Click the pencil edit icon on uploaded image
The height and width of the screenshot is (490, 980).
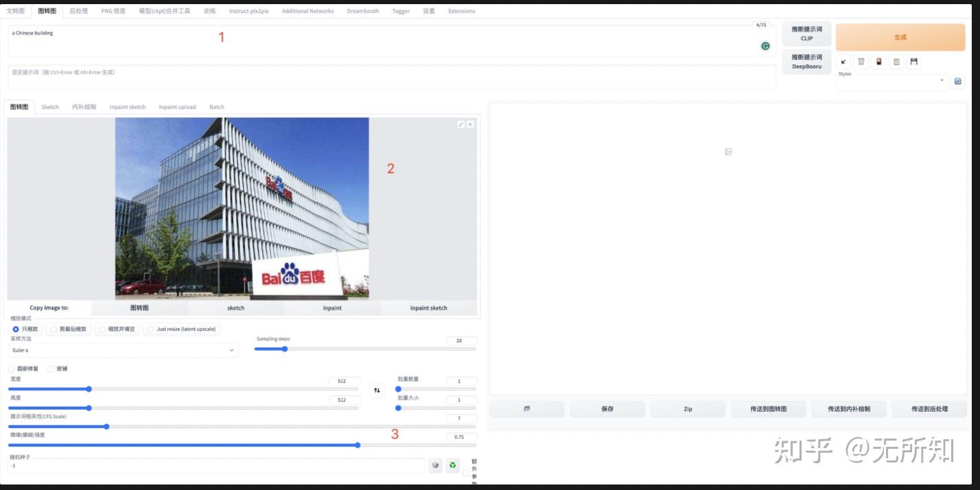(x=460, y=124)
